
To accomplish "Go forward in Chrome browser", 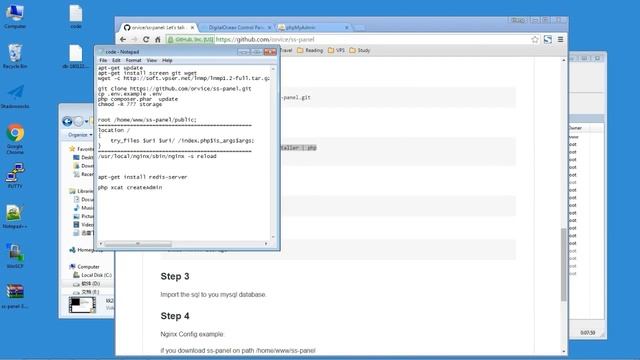I will pyautogui.click(x=134, y=40).
